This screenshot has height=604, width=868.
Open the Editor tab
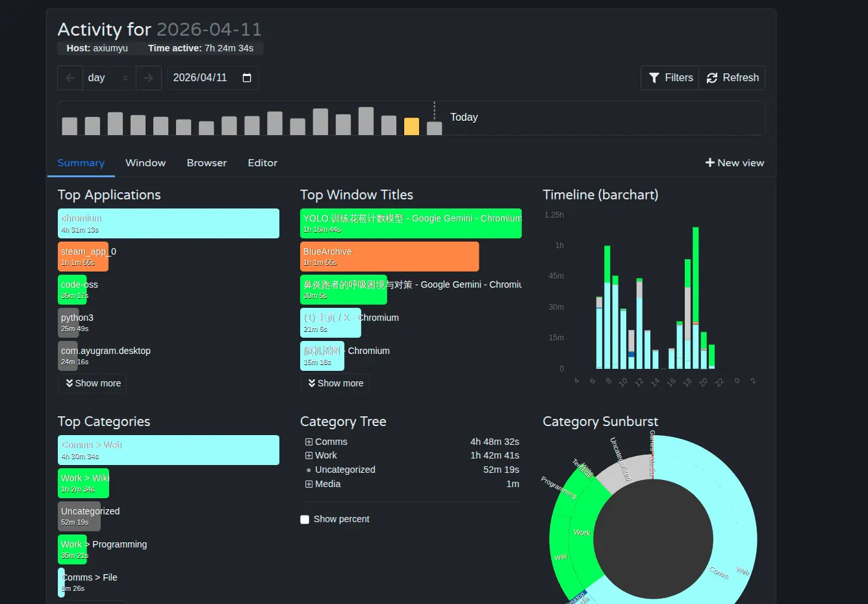262,163
